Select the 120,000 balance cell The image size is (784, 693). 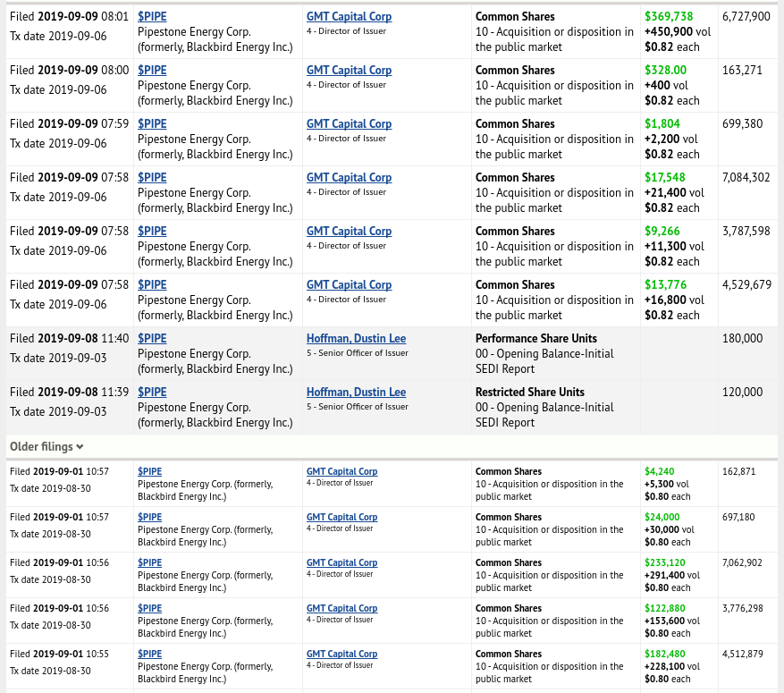743,392
